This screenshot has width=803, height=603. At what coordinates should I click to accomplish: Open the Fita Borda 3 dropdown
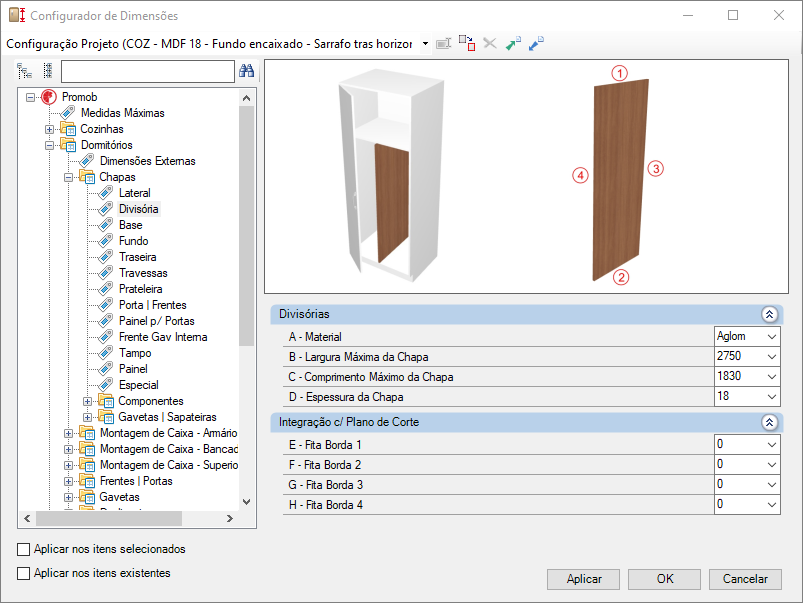pos(772,485)
